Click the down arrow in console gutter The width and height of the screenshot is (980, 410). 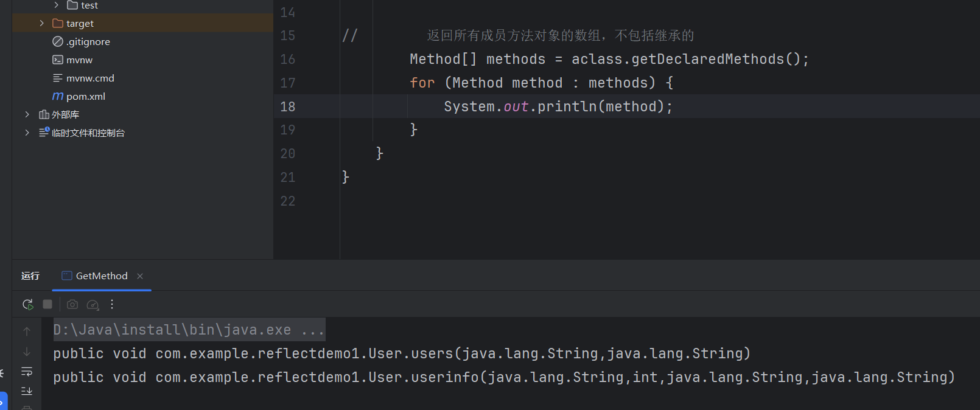(x=27, y=352)
